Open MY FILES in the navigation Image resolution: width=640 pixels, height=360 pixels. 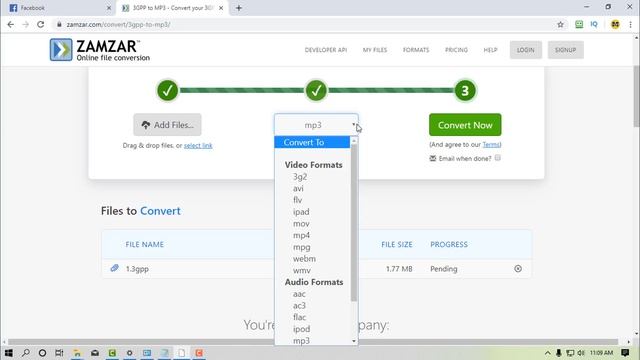(x=375, y=50)
